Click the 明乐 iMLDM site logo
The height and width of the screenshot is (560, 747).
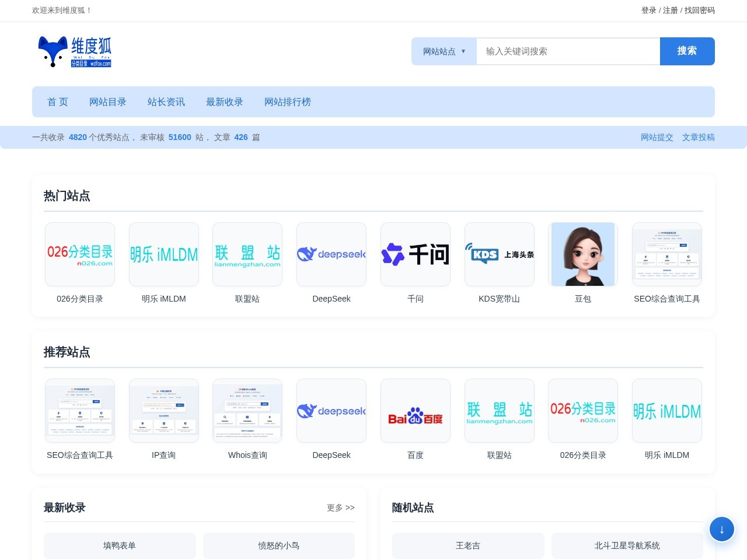pyautogui.click(x=164, y=254)
